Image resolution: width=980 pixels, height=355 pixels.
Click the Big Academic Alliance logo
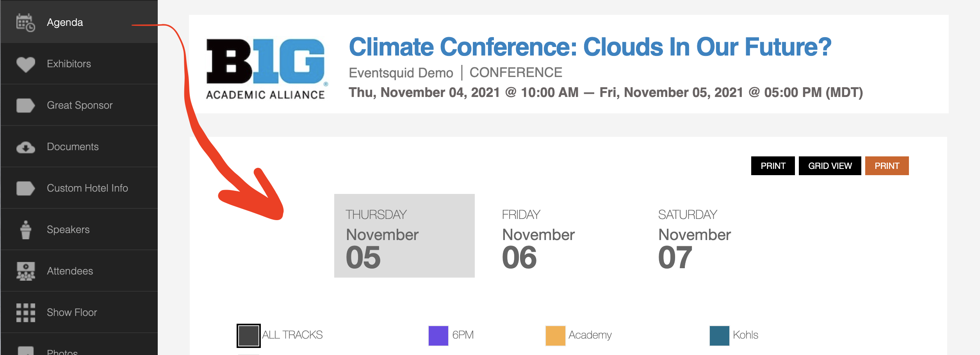coord(266,68)
